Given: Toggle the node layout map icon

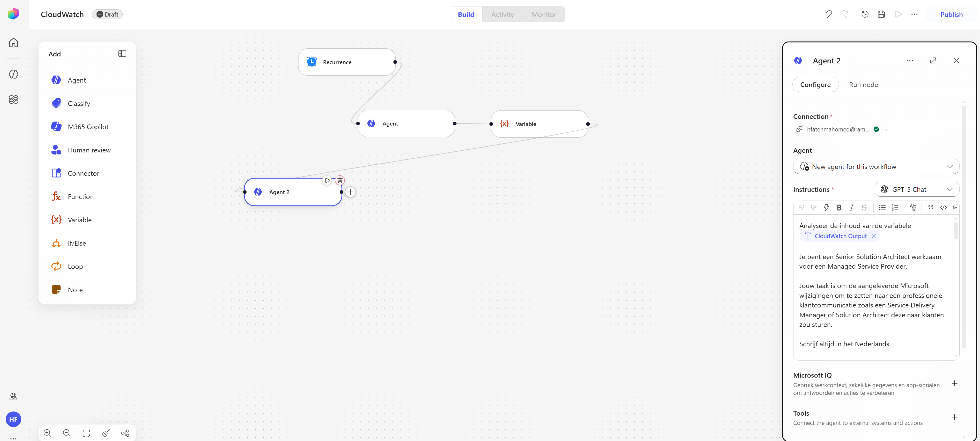Looking at the screenshot, I should click(x=125, y=433).
